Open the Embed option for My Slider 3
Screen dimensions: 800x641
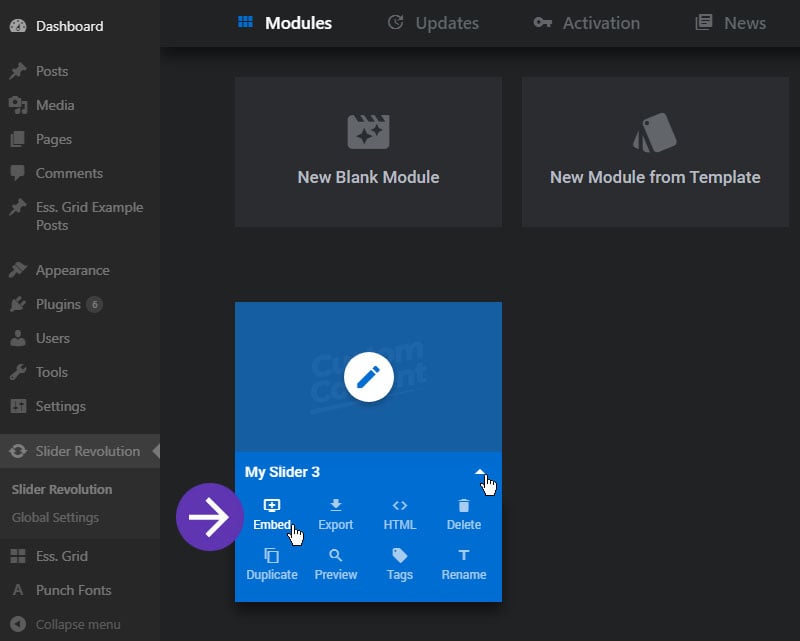(x=272, y=515)
